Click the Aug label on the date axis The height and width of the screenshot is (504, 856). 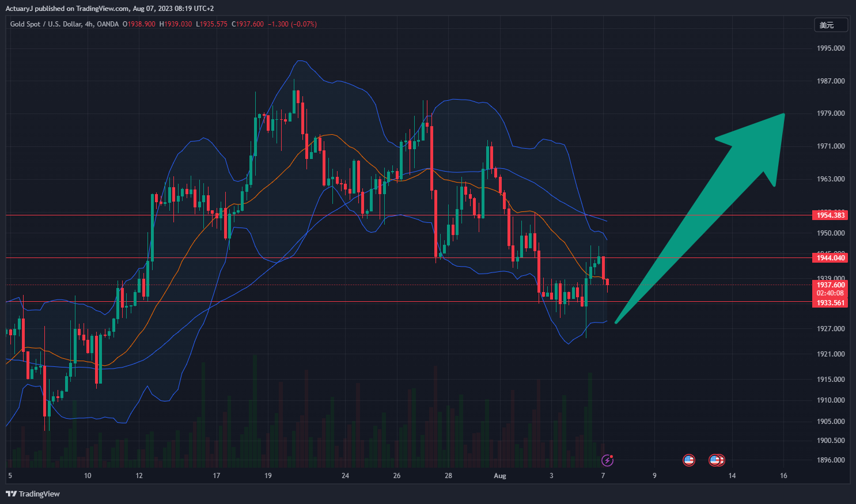pyautogui.click(x=500, y=476)
